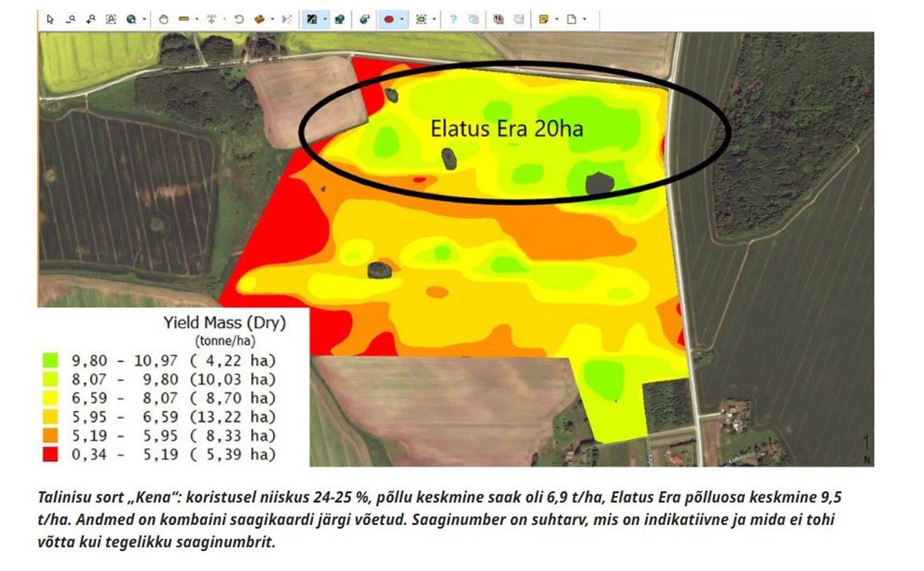Click the yellow sticky note tool
Screen dimensions: 924x571
click(544, 20)
